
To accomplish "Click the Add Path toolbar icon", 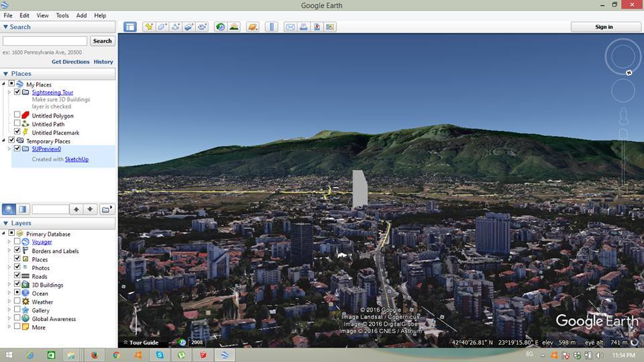I will point(176,27).
